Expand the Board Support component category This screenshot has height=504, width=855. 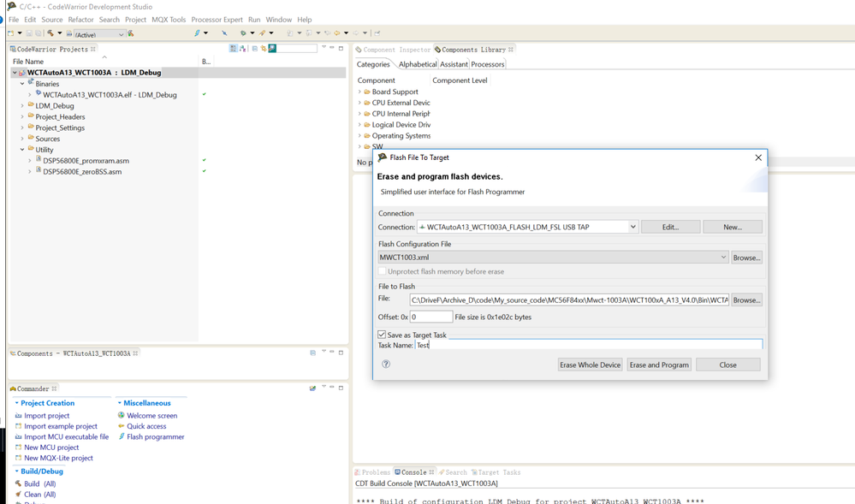tap(359, 92)
